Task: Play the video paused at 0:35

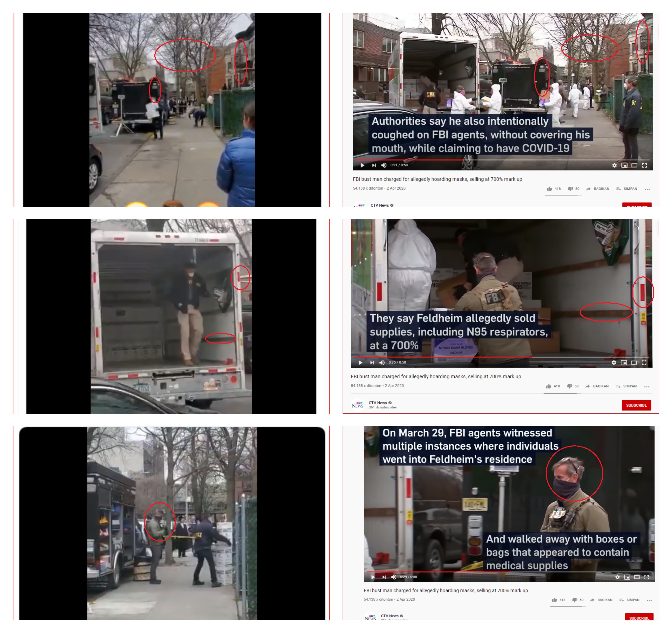Action: (x=360, y=363)
